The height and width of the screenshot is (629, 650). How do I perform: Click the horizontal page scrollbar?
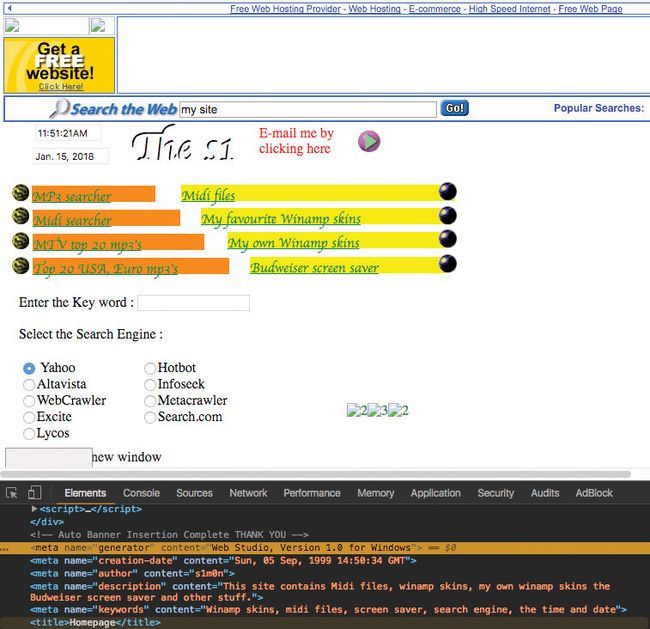(315, 474)
